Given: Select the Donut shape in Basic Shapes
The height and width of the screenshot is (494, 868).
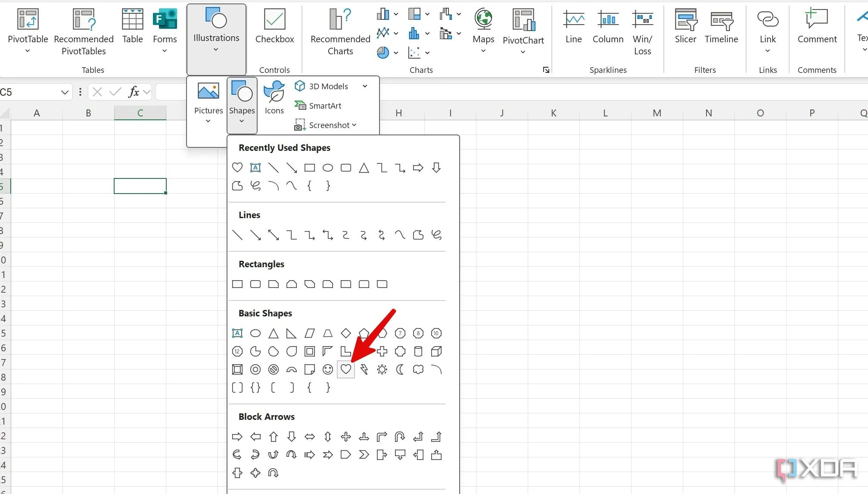Looking at the screenshot, I should tap(255, 369).
